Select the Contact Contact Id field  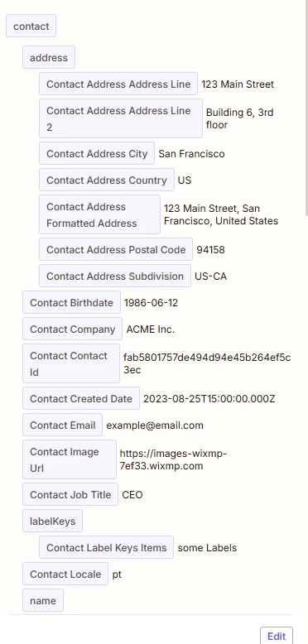(71, 364)
